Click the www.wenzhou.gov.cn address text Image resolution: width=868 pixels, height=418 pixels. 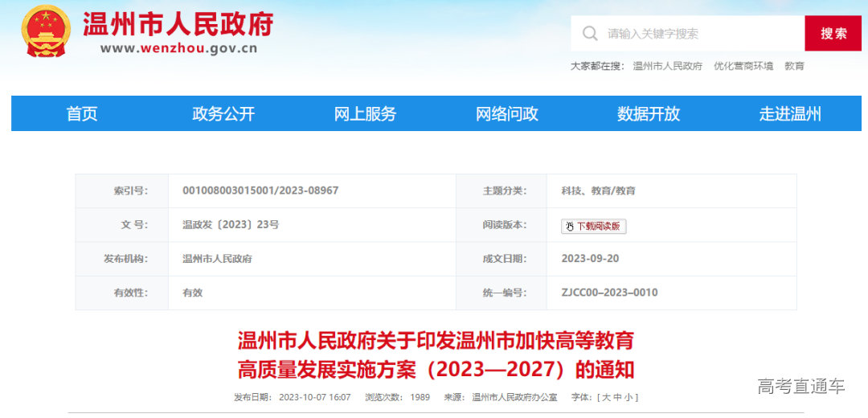pyautogui.click(x=178, y=48)
